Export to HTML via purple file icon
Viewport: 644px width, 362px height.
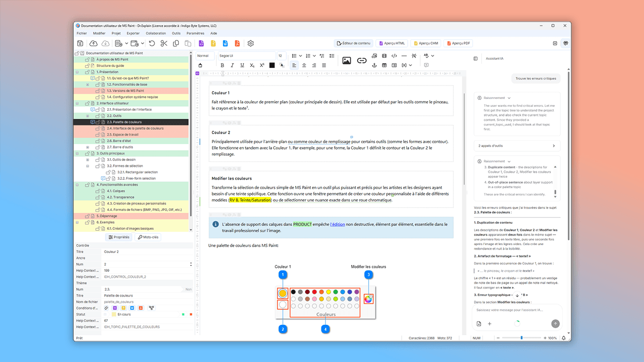click(201, 44)
